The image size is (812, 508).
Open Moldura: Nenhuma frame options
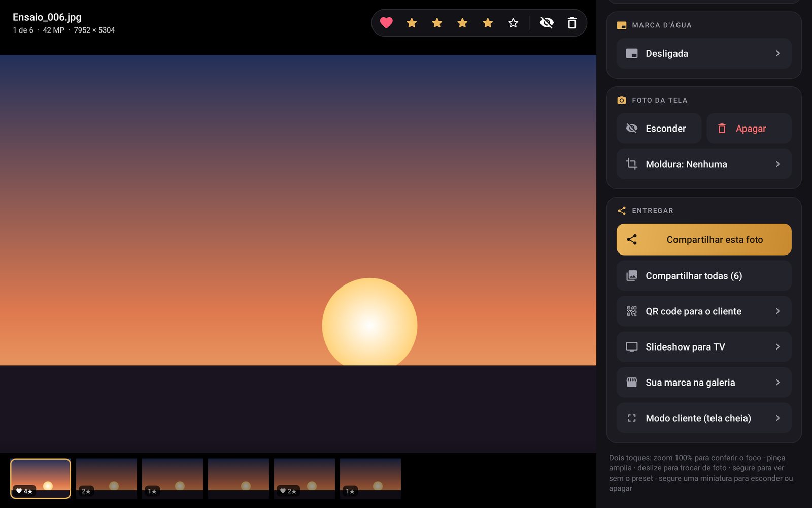704,164
